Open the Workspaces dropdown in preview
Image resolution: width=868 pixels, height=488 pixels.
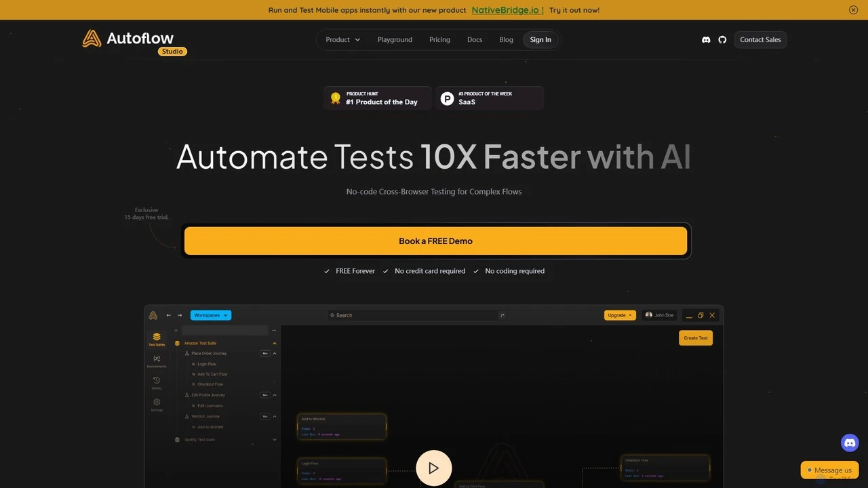[x=211, y=315]
